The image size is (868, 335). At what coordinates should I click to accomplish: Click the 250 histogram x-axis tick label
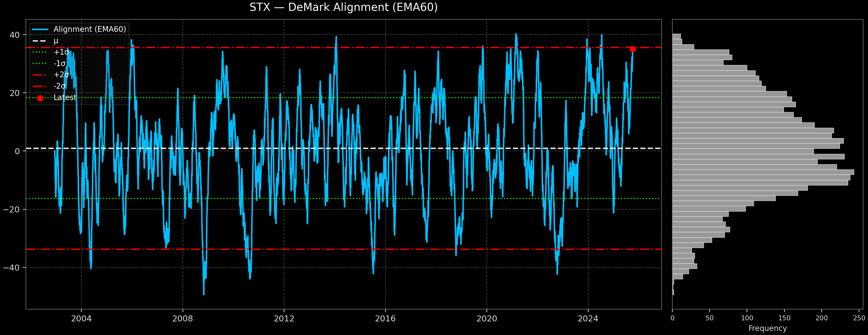click(859, 318)
